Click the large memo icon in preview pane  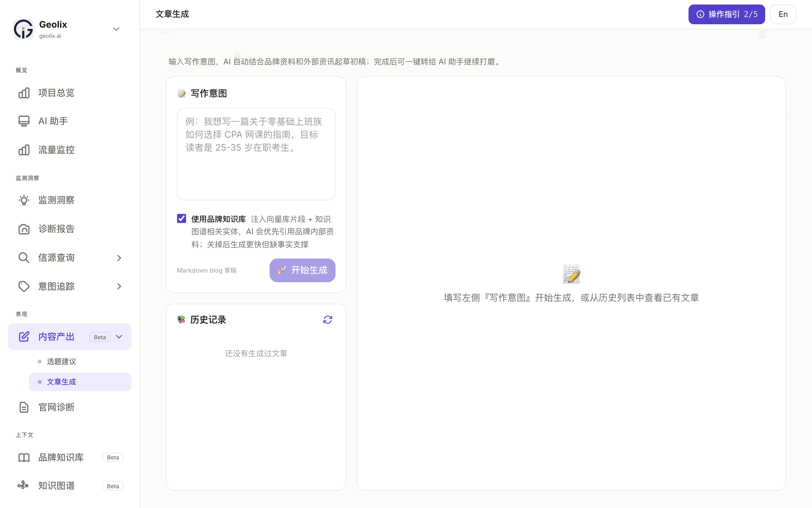tap(572, 274)
